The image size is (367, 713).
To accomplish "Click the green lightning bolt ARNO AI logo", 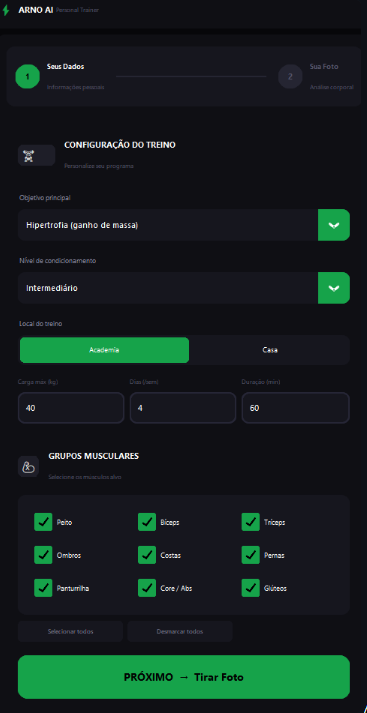I will [6, 10].
